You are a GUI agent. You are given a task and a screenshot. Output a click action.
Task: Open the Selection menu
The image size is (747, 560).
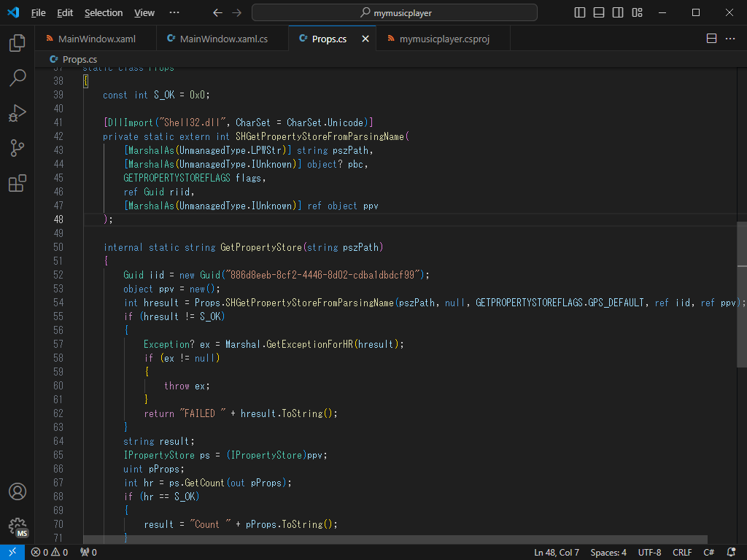[104, 13]
